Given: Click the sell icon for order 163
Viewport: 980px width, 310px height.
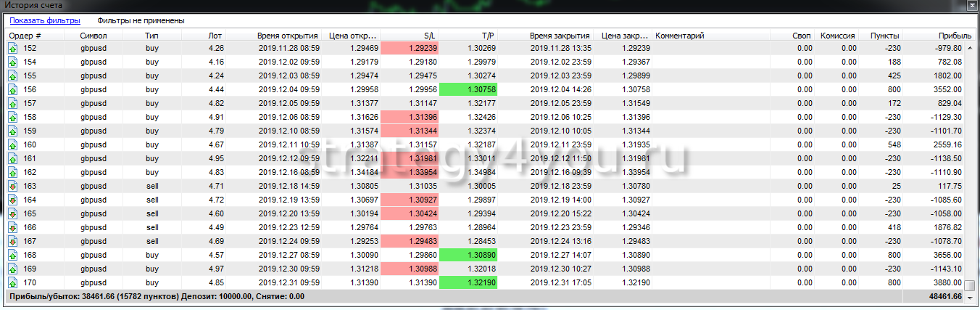Looking at the screenshot, I should tap(12, 187).
